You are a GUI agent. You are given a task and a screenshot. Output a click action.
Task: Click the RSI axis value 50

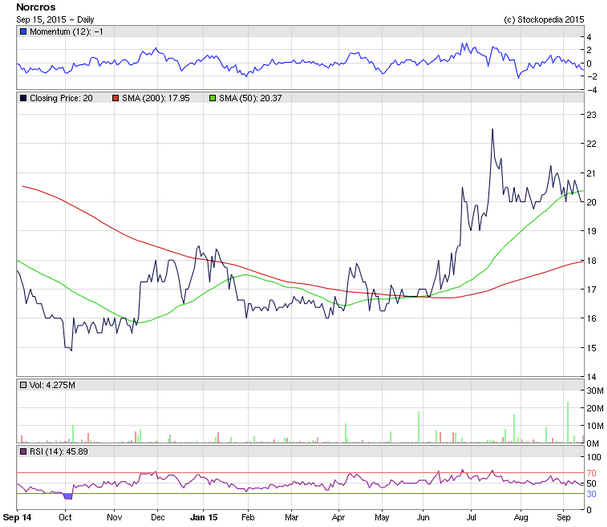(x=592, y=484)
